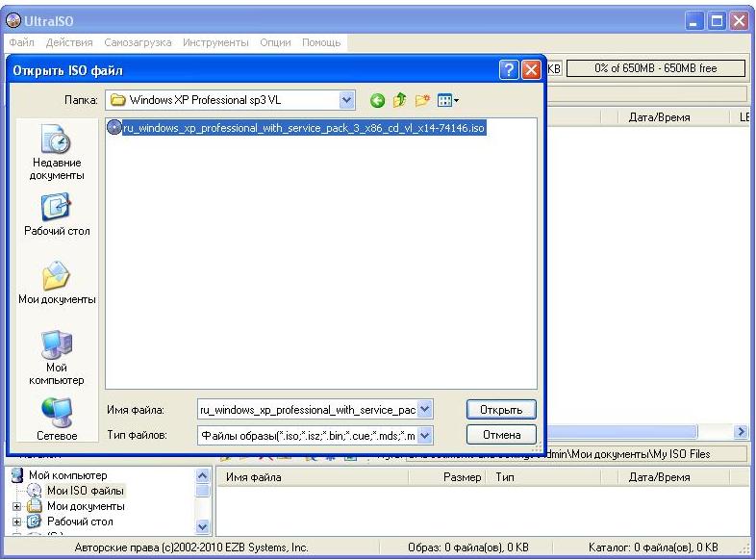Viewport: 756px width, 560px height.
Task: Select Мои документы in local tree
Action: 86,506
